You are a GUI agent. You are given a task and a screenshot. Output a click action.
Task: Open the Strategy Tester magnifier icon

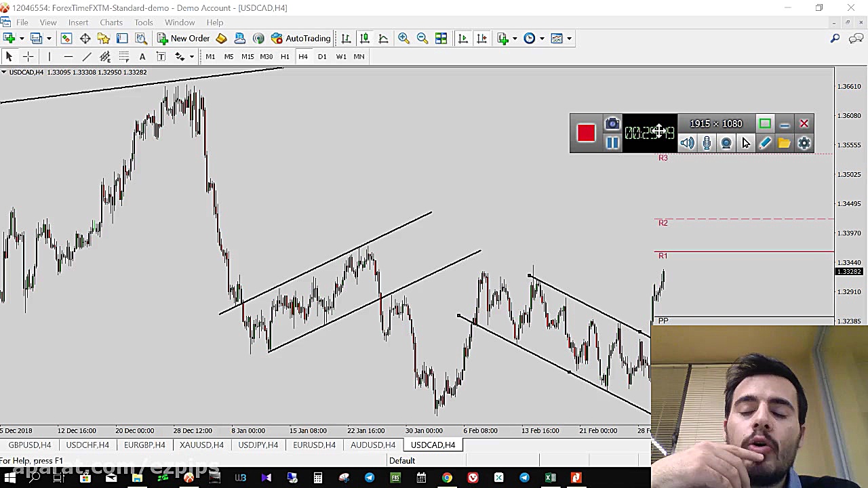coord(140,39)
